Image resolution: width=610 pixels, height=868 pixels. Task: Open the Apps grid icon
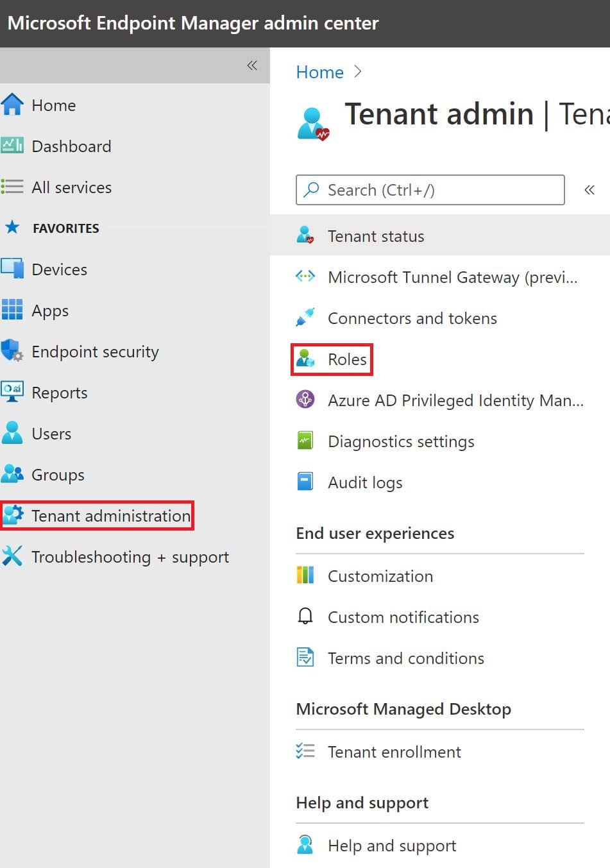[12, 310]
